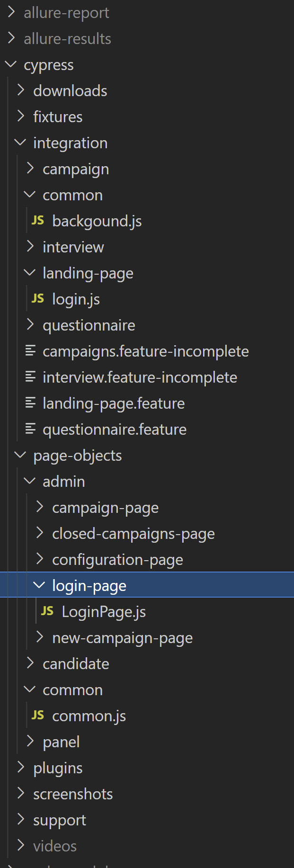Viewport: 294px width, 868px height.
Task: Click file icon beside landing-page.feature
Action: [x=30, y=403]
